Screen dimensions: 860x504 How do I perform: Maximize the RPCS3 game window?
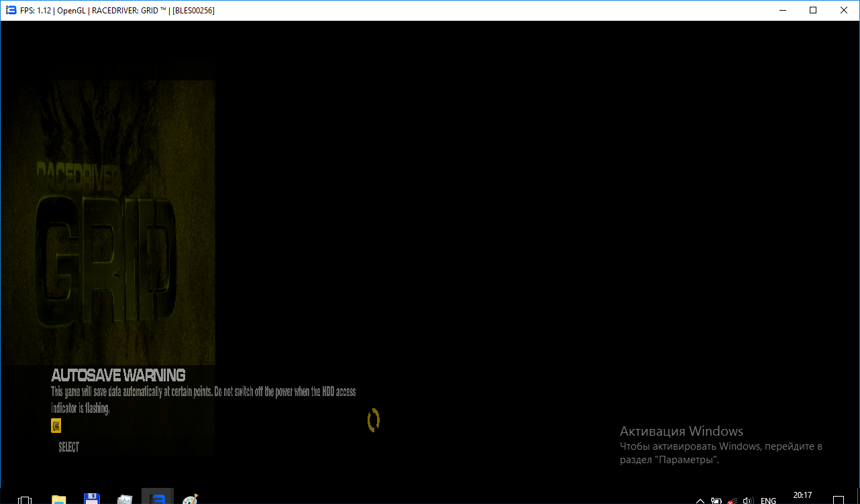[813, 10]
